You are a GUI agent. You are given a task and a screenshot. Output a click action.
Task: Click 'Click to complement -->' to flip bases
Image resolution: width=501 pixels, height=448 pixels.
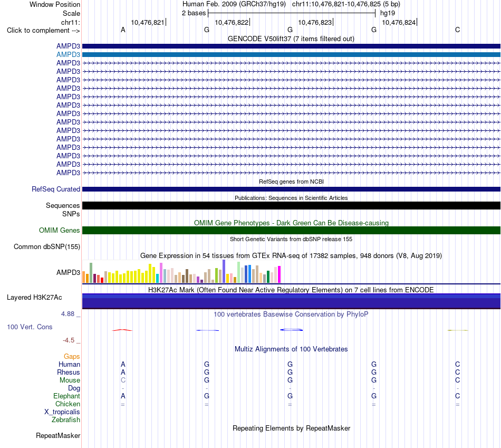(x=43, y=31)
